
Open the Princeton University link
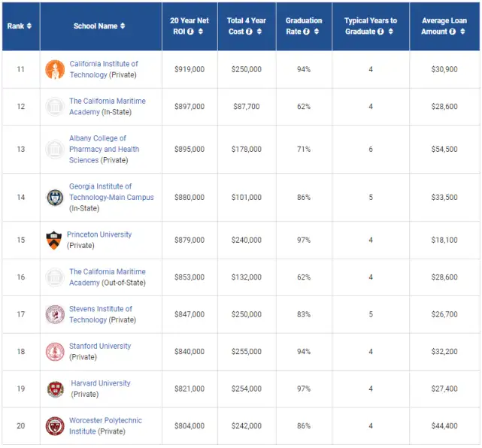coord(99,235)
